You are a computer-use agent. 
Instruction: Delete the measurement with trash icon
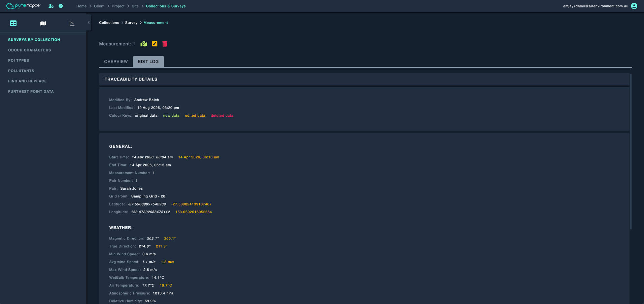click(x=165, y=44)
